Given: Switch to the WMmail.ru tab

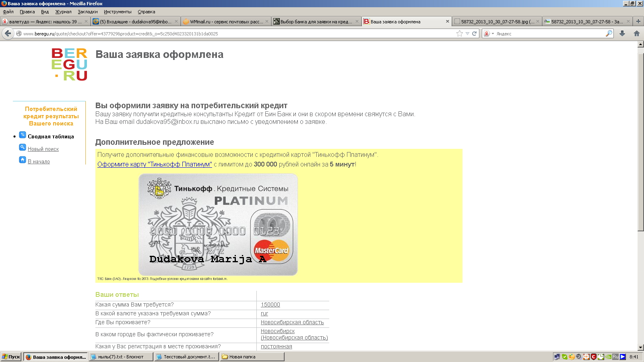Looking at the screenshot, I should tap(225, 22).
